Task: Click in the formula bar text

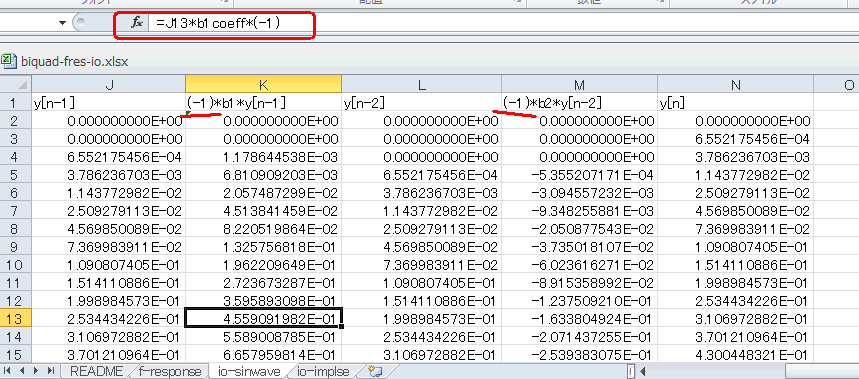Action: 218,23
